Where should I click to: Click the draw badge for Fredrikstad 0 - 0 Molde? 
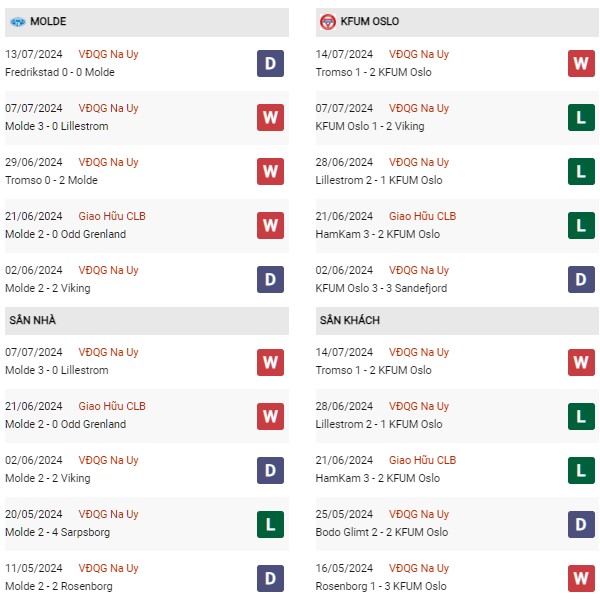pos(270,64)
